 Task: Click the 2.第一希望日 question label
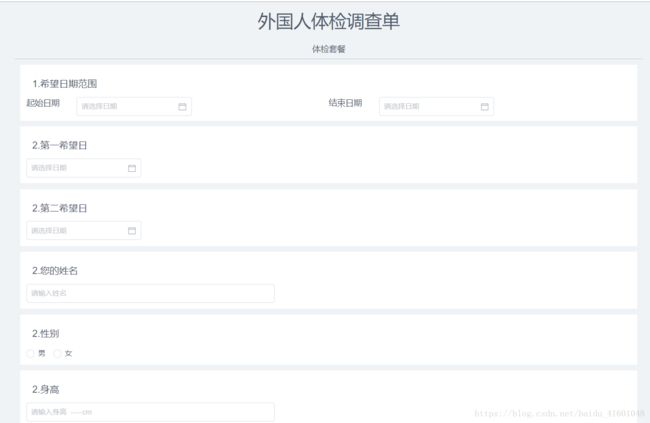pyautogui.click(x=60, y=145)
